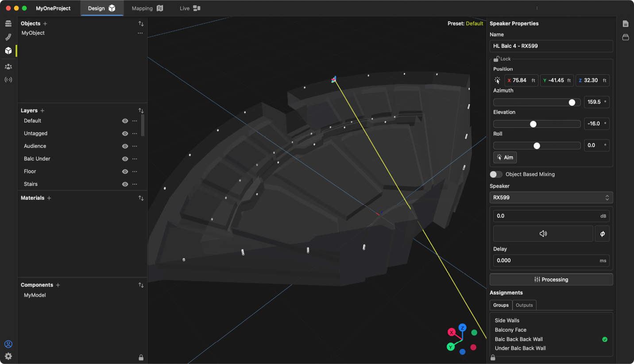The height and width of the screenshot is (364, 634).
Task: Open the RX599 speaker dropdown
Action: (551, 197)
